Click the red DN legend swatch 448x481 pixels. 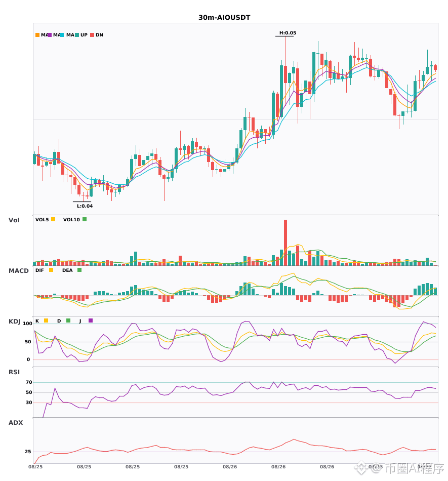(x=92, y=35)
